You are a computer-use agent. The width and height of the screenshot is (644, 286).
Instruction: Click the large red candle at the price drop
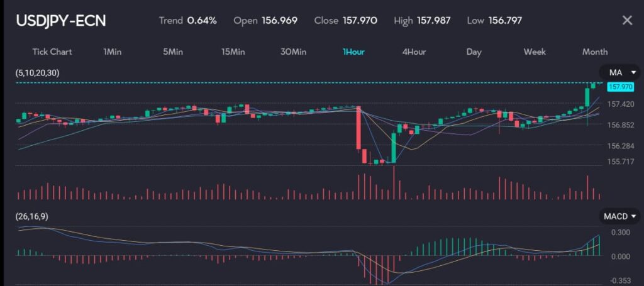pyautogui.click(x=358, y=128)
